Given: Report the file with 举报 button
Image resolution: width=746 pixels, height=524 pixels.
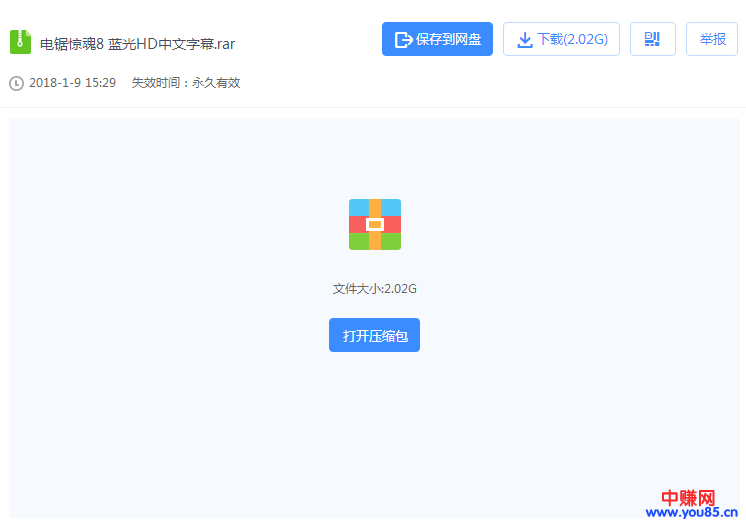Looking at the screenshot, I should click(712, 40).
